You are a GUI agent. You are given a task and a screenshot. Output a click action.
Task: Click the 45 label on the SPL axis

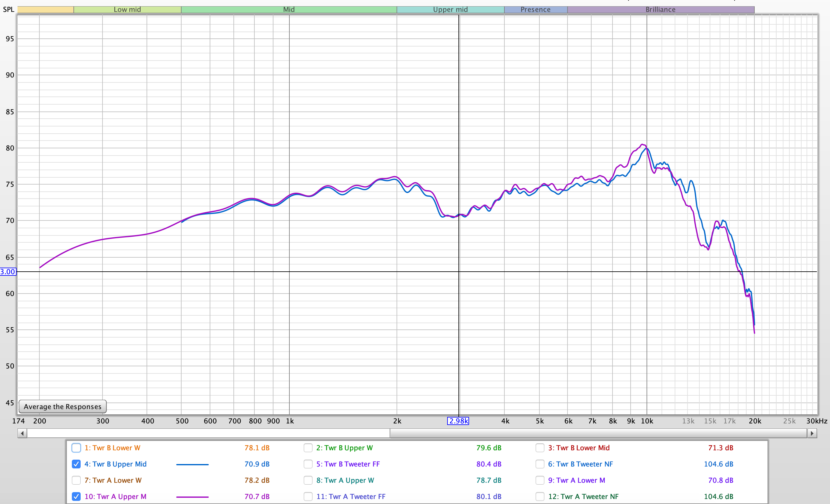click(10, 403)
